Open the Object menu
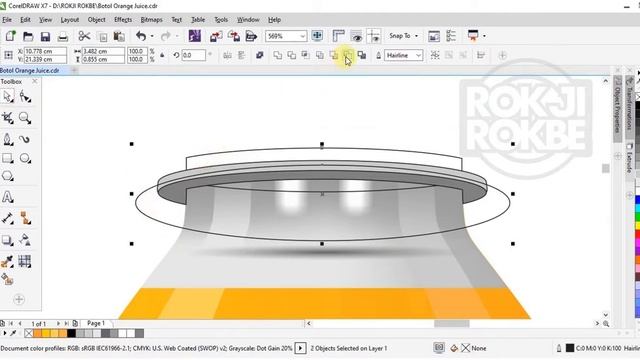 96,20
